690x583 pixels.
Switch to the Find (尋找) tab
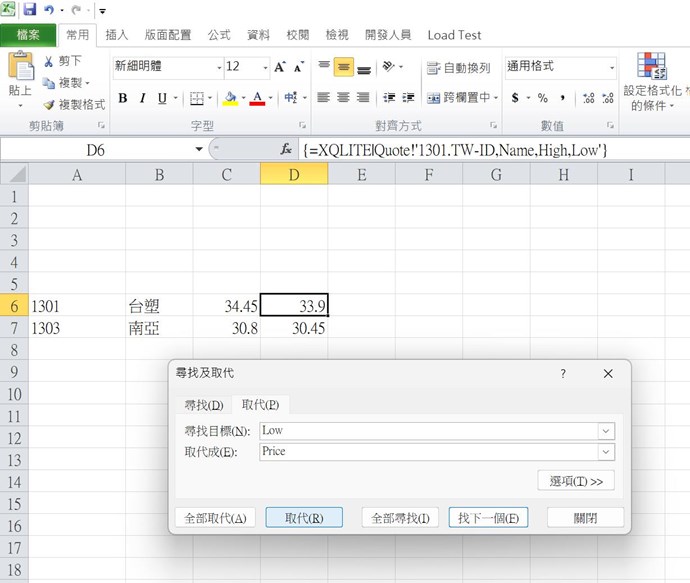(x=204, y=405)
